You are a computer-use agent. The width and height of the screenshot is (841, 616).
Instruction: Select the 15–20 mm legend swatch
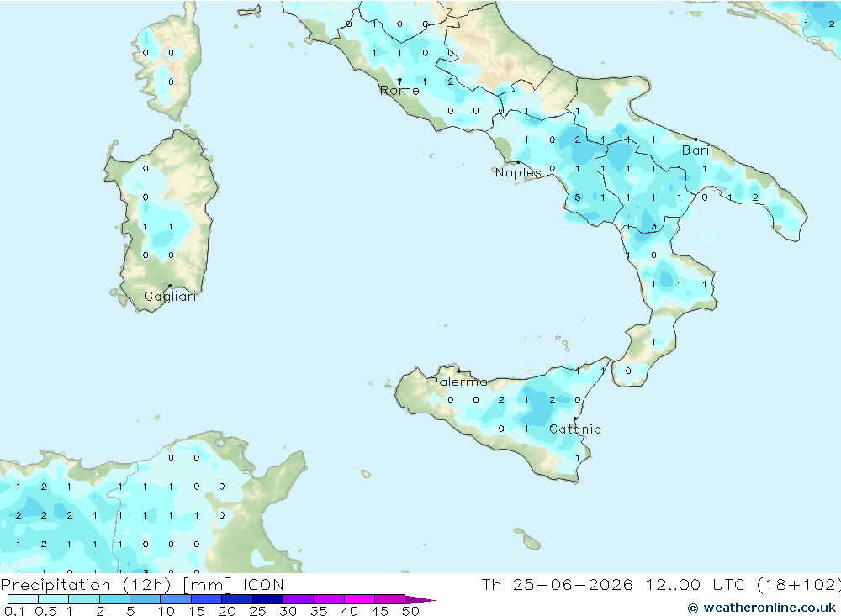pos(207,599)
